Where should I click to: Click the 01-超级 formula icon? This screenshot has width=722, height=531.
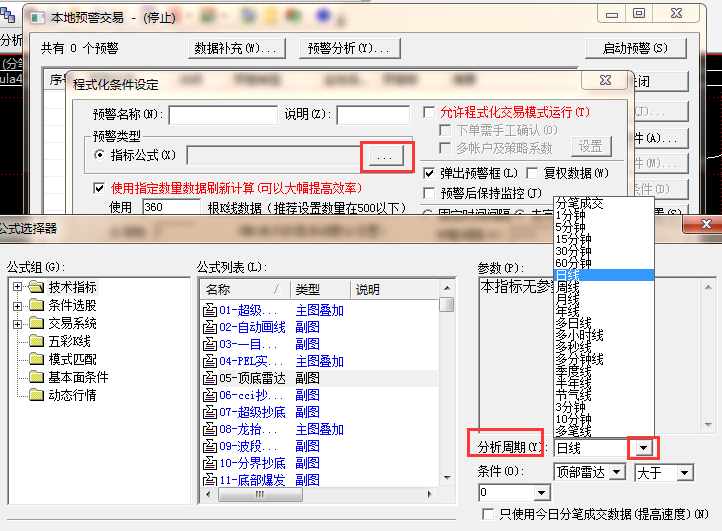(210, 310)
